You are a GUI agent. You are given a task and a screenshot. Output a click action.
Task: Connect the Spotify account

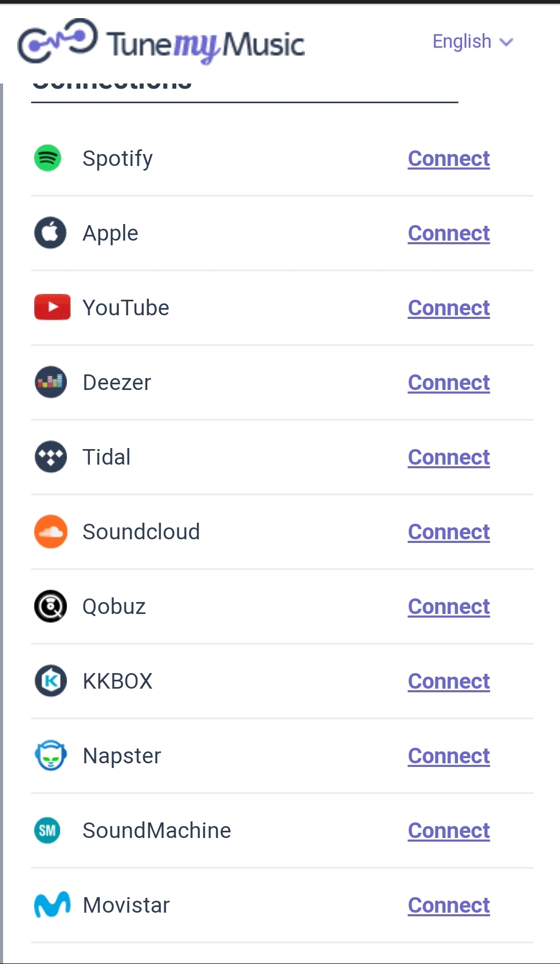click(449, 159)
